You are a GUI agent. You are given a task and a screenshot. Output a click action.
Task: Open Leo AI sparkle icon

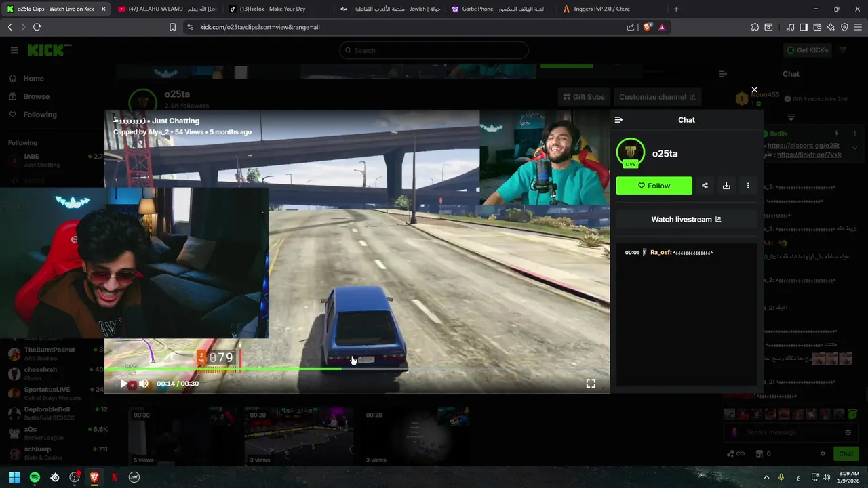coord(831,27)
